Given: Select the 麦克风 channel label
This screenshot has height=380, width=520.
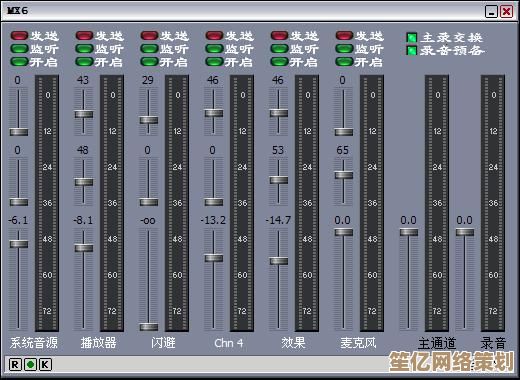Looking at the screenshot, I should (x=358, y=343).
